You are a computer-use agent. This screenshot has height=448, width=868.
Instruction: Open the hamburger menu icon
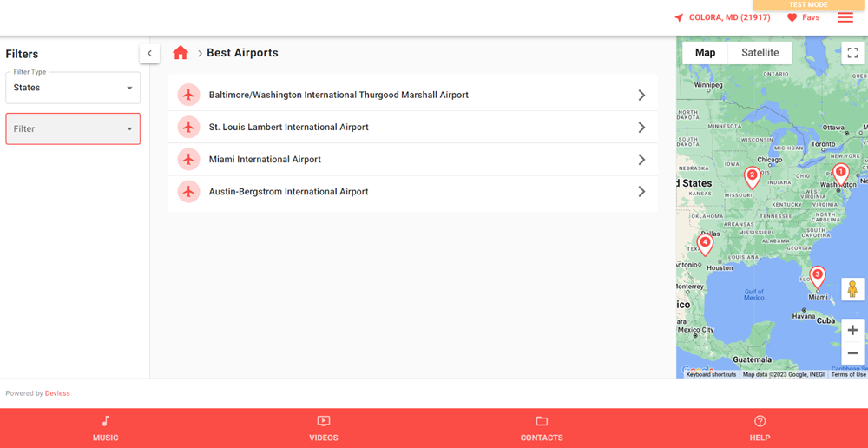845,17
